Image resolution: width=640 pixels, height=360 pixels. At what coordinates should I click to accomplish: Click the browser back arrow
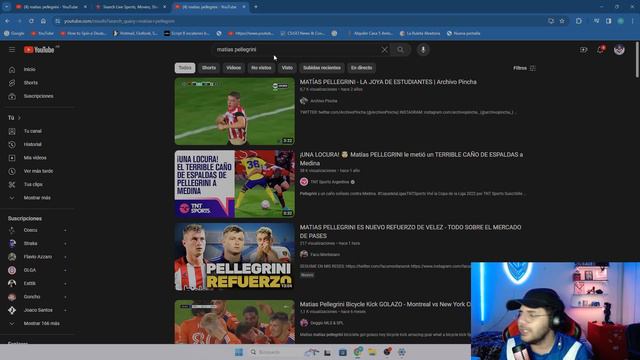click(7, 21)
